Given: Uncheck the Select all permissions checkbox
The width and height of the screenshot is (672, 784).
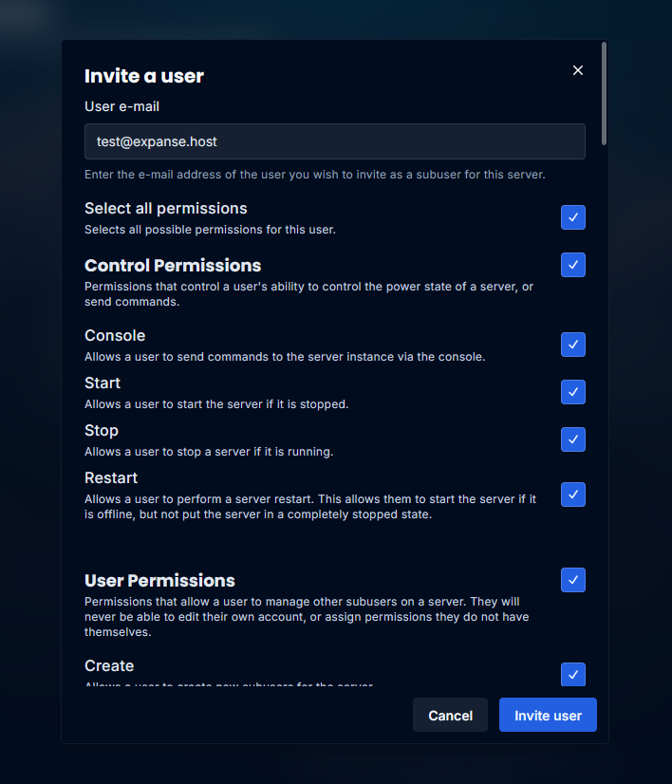Looking at the screenshot, I should tap(573, 217).
